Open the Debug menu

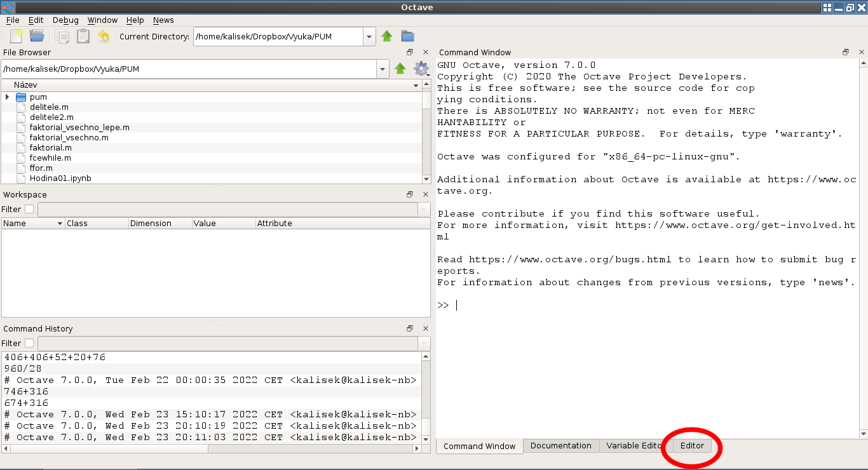click(x=65, y=20)
